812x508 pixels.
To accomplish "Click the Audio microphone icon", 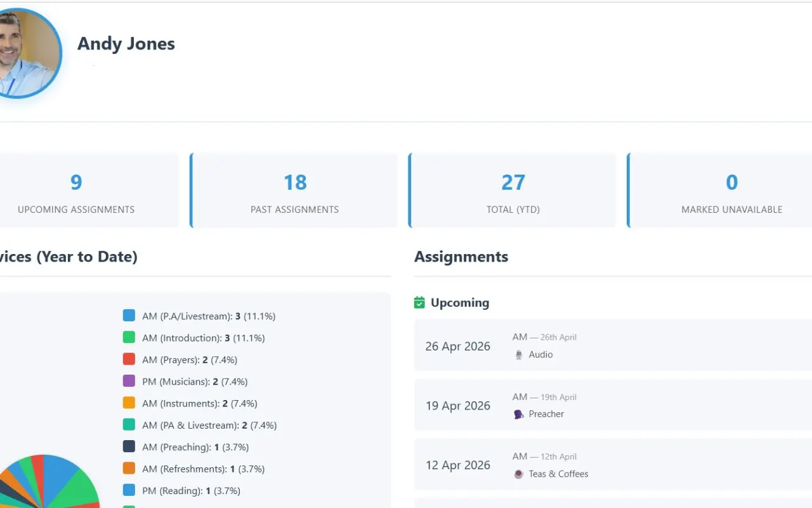I will [519, 355].
